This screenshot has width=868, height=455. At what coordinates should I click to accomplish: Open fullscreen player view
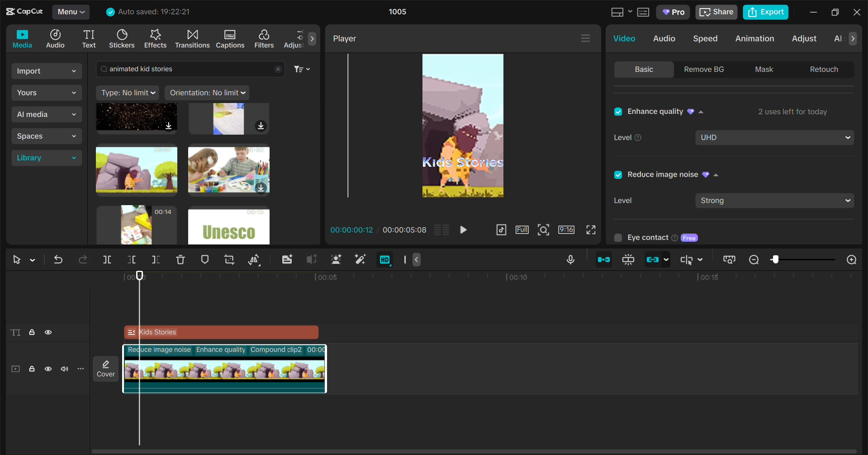tap(591, 230)
